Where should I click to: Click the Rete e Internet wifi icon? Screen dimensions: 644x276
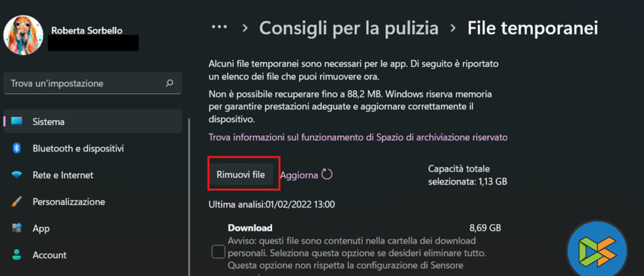click(x=17, y=175)
